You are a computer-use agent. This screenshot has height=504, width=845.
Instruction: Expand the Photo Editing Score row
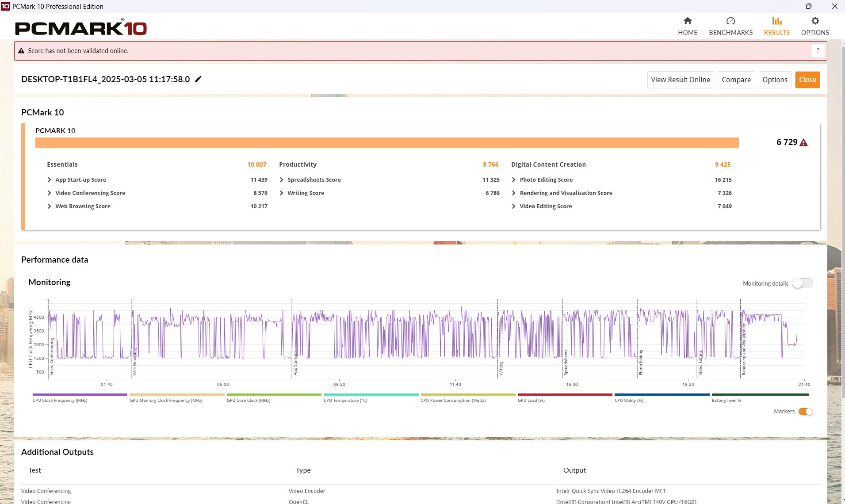[x=514, y=180]
